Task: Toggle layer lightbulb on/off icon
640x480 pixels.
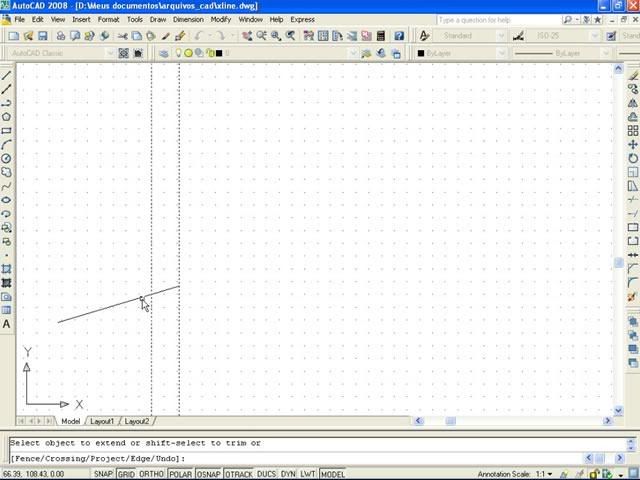Action: [x=178, y=53]
